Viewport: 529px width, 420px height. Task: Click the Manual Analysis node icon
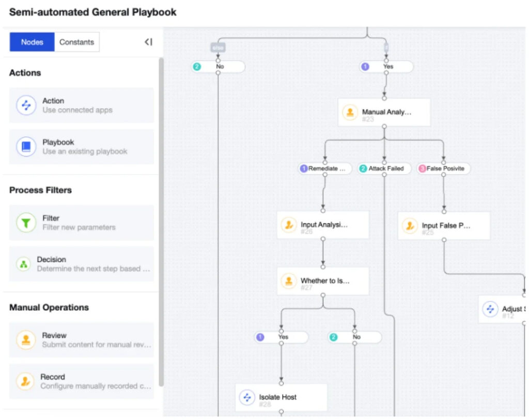coord(350,112)
